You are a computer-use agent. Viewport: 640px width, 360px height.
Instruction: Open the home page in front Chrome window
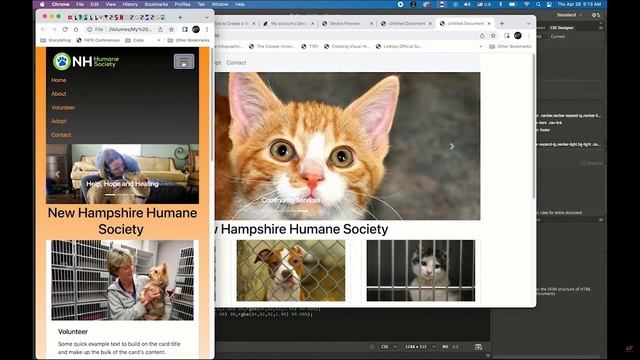click(x=76, y=29)
